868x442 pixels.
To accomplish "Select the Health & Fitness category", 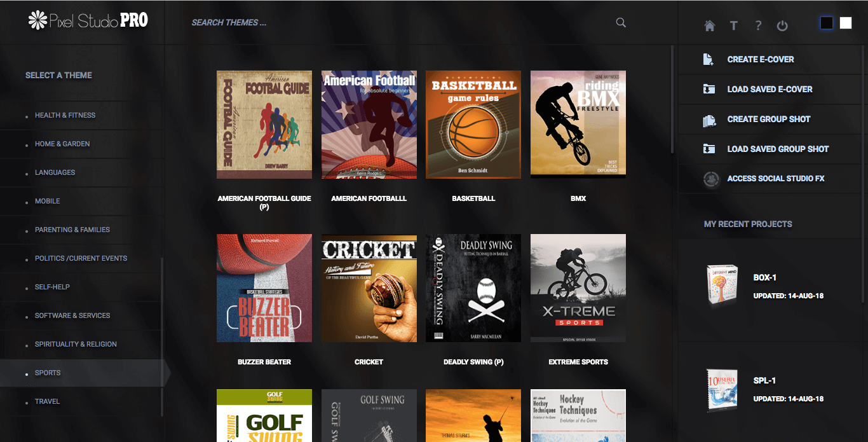I will tap(65, 115).
